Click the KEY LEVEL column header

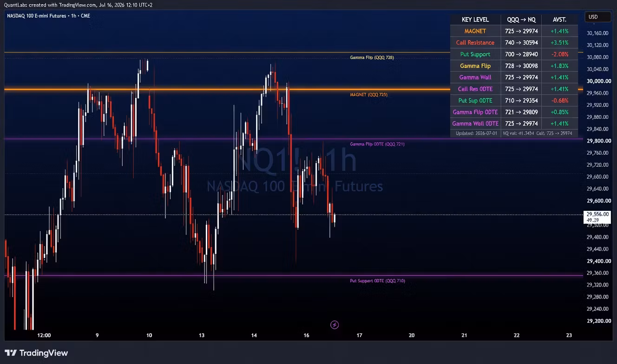475,19
